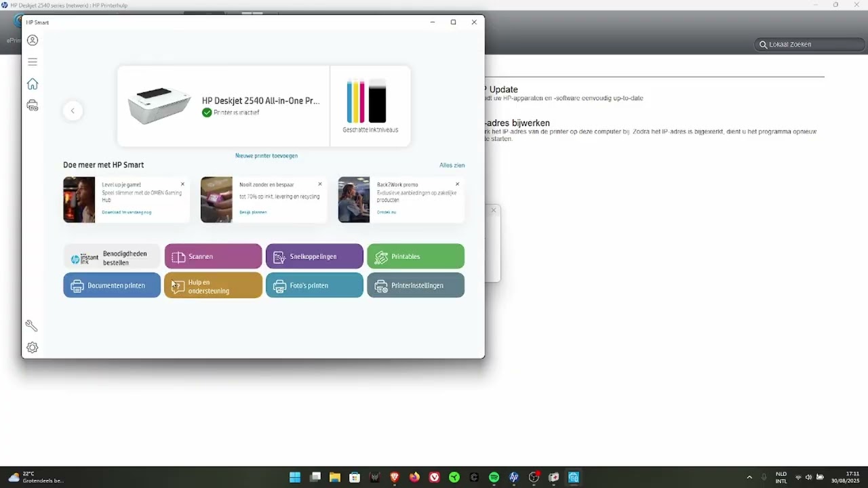Switch to HP app on taskbar
The image size is (868, 488).
514,477
